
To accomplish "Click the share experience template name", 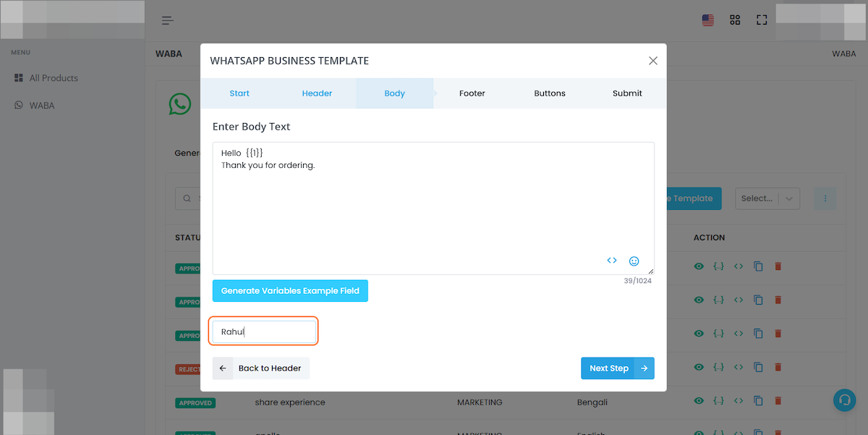I will pyautogui.click(x=290, y=402).
